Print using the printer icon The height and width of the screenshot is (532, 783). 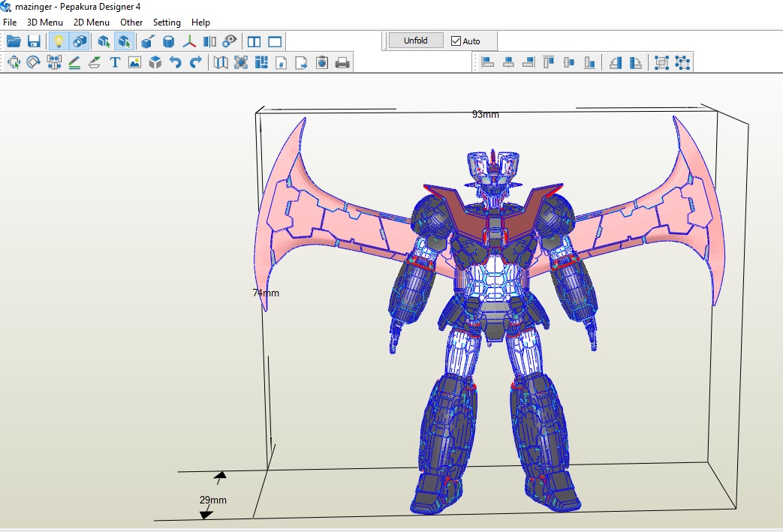(x=342, y=63)
